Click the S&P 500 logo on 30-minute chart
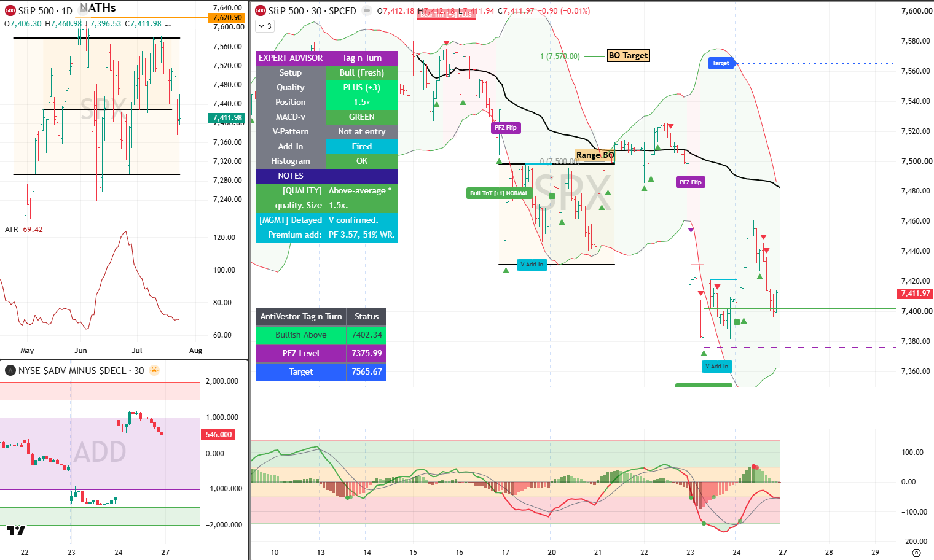This screenshot has height=560, width=934. (261, 10)
